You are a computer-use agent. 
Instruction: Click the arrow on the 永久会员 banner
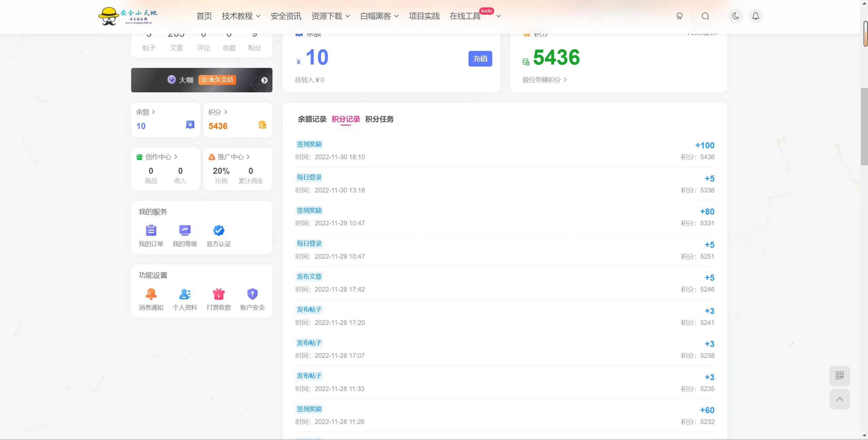(264, 80)
